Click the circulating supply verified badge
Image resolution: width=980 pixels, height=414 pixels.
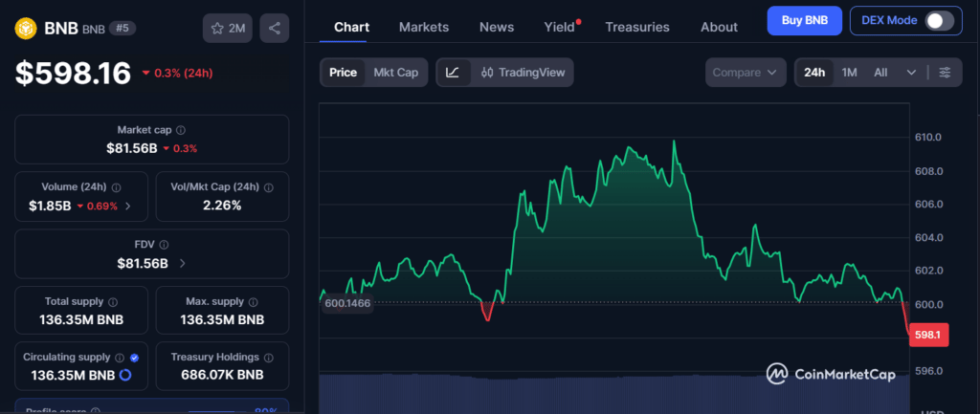tap(134, 357)
